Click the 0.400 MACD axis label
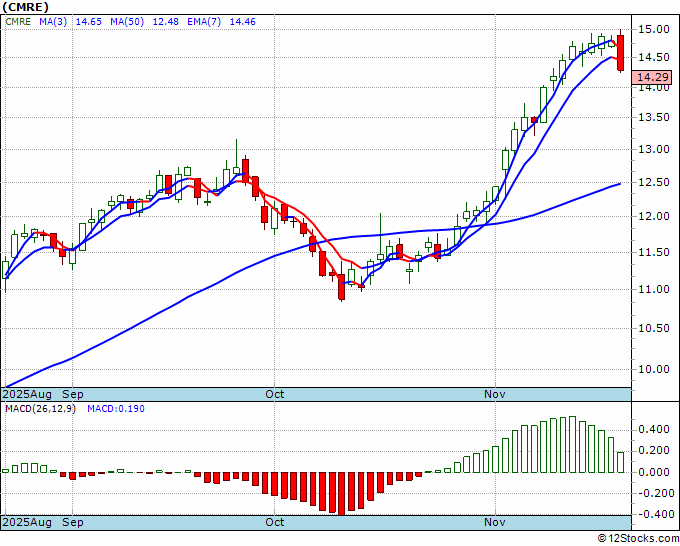The image size is (680, 546). [654, 429]
